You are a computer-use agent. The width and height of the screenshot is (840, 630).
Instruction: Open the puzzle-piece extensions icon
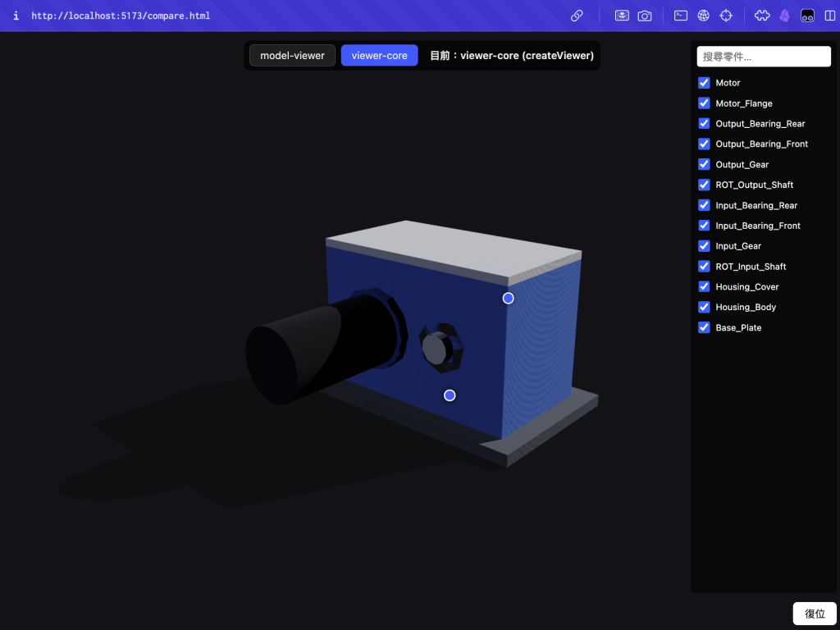click(x=762, y=16)
